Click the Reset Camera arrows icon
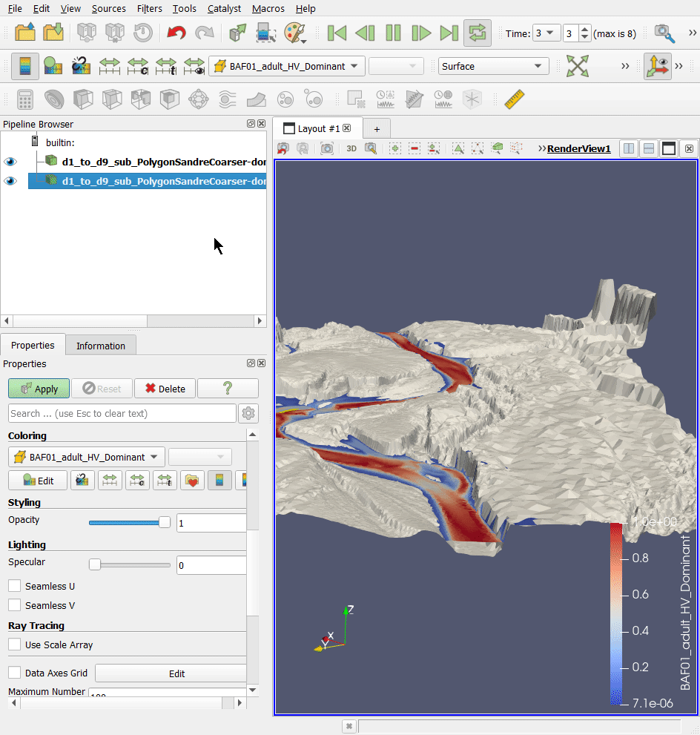 pos(577,66)
